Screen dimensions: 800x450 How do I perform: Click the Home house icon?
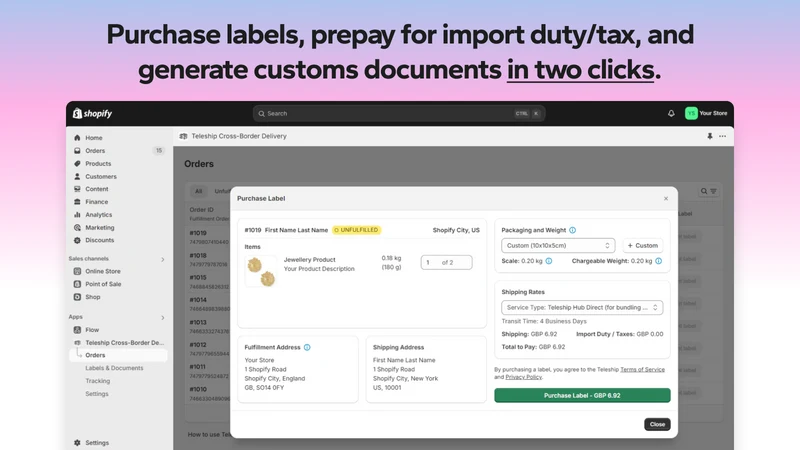[77, 138]
